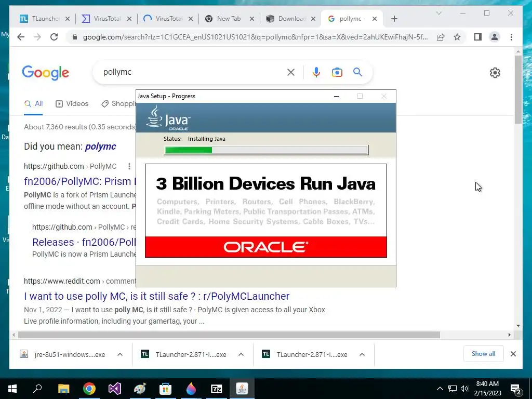Viewport: 532px width, 399px height.
Task: Close the TLauncher tab
Action: click(68, 19)
